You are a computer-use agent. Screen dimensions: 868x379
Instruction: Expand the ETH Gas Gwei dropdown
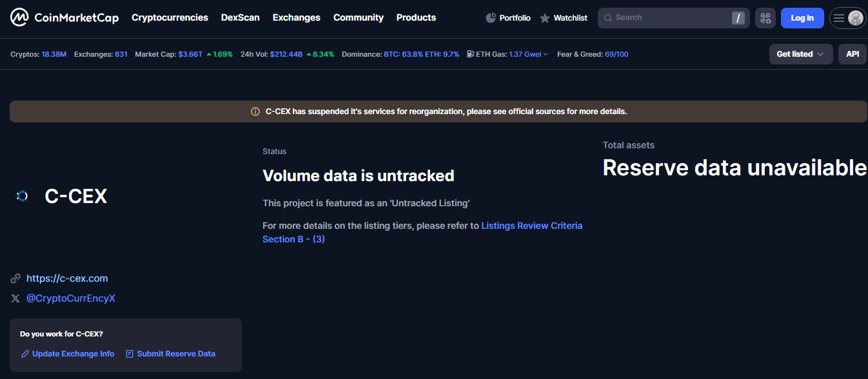[545, 54]
